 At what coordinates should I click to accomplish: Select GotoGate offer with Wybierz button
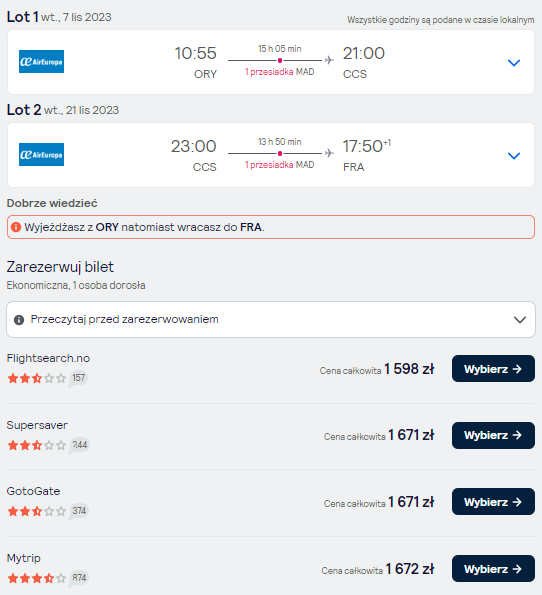493,502
